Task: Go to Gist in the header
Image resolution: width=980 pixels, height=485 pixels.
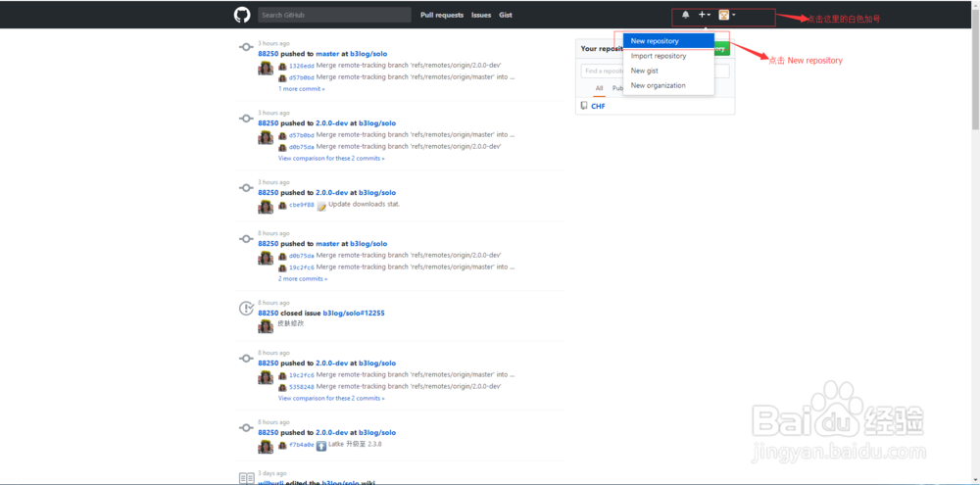Action: point(506,15)
